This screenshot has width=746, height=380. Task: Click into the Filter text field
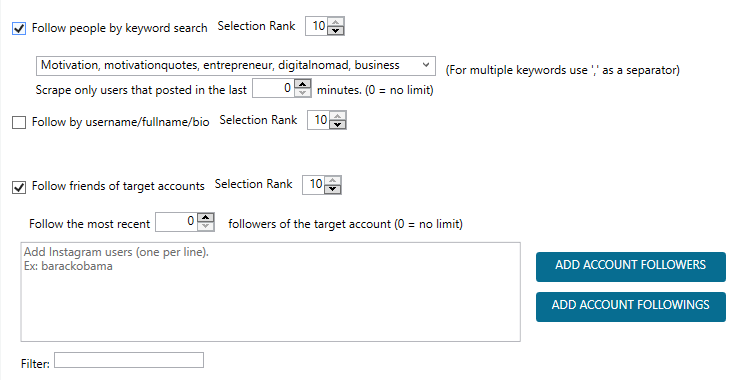(x=129, y=360)
